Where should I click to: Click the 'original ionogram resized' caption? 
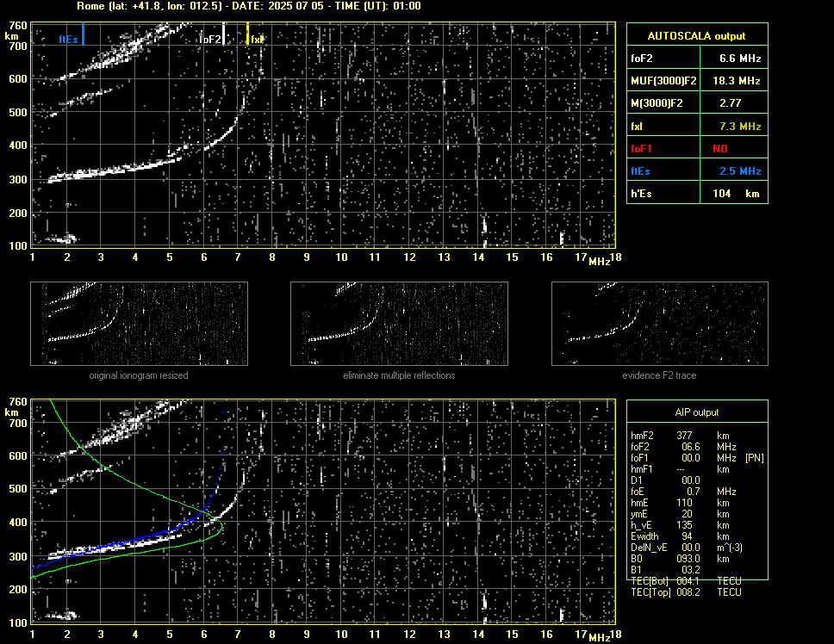139,375
